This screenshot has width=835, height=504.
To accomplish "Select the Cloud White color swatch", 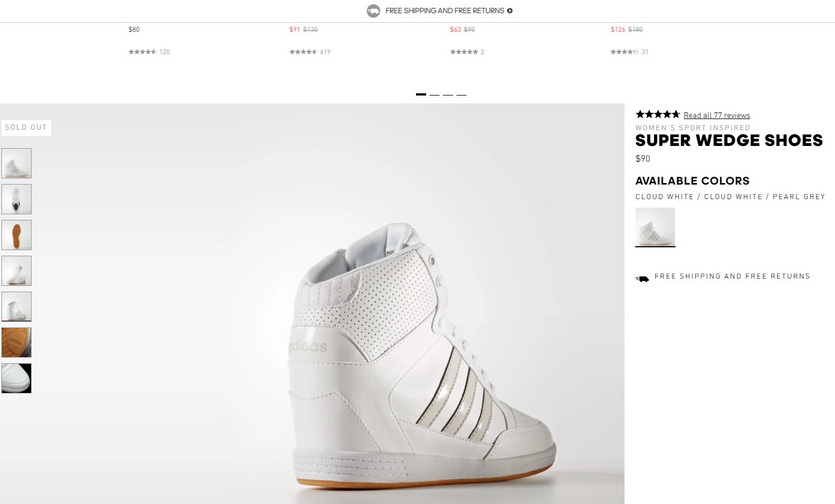I will pyautogui.click(x=655, y=227).
